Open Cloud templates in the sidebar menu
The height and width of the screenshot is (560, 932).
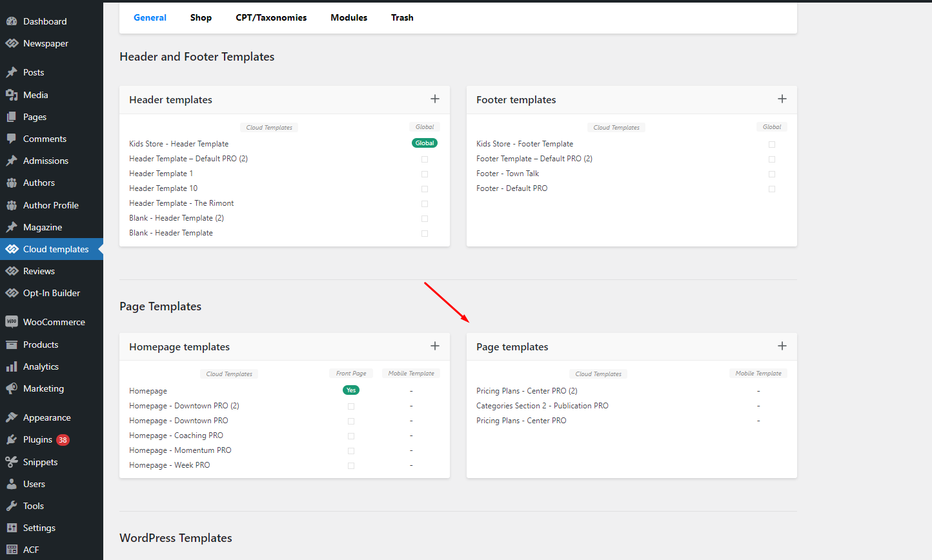52,249
